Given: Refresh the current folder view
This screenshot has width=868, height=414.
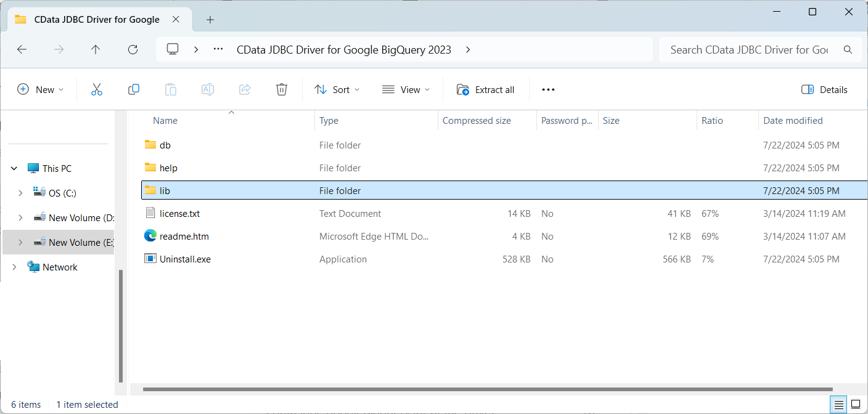Looking at the screenshot, I should (x=133, y=50).
